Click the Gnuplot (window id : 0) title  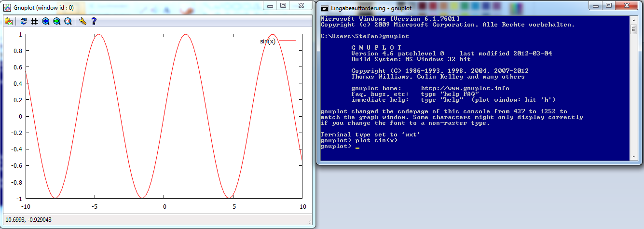43,8
